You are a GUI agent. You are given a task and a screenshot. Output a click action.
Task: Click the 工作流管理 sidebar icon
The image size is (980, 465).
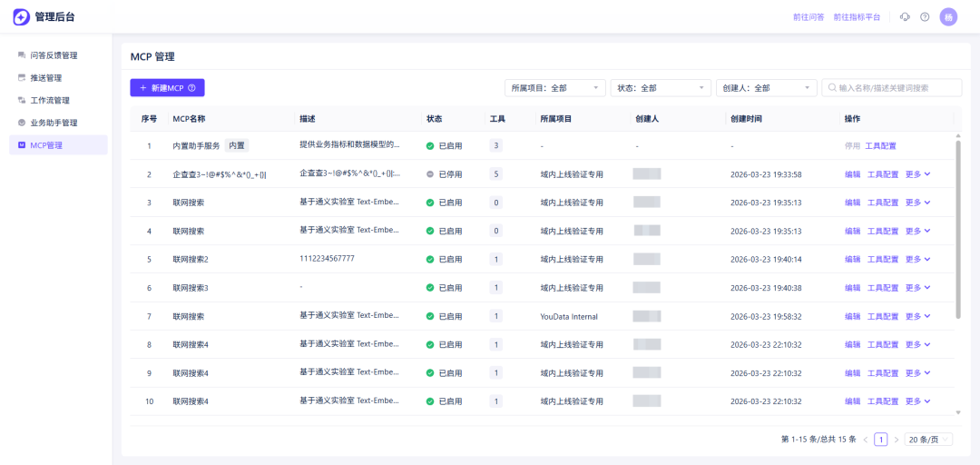click(x=22, y=100)
